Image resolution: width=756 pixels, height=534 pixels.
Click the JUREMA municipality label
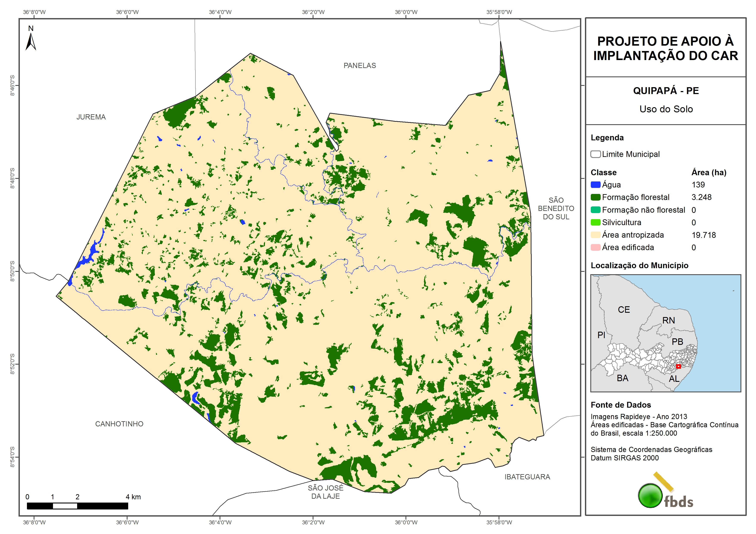91,117
